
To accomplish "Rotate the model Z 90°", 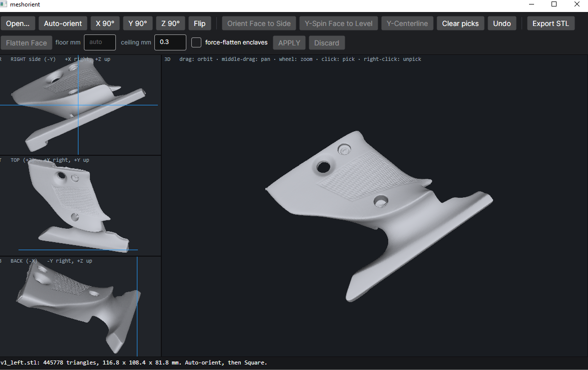I will 171,23.
